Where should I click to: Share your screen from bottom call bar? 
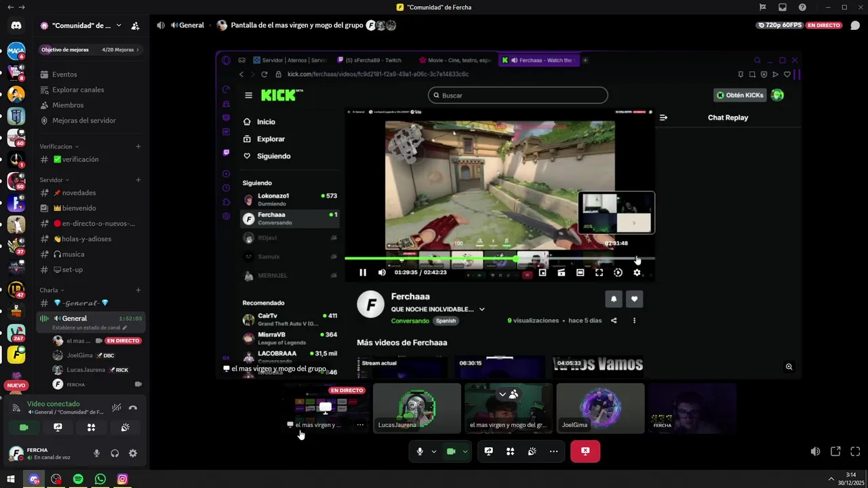point(489,451)
